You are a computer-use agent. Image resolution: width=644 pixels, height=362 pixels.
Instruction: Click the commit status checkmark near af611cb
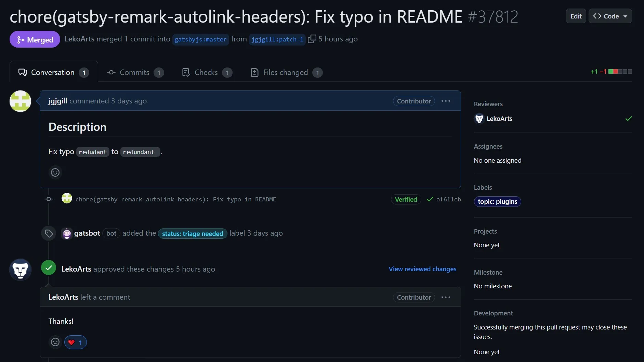coord(430,199)
